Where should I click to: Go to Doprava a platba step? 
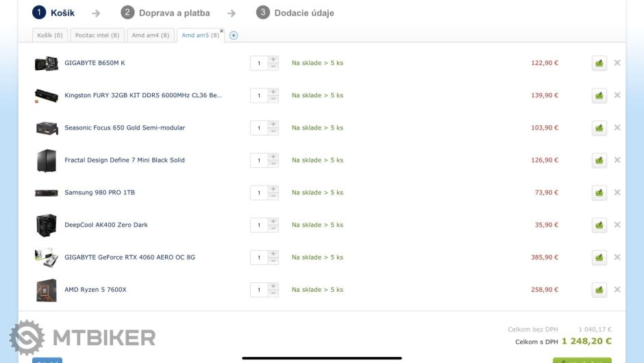(174, 13)
